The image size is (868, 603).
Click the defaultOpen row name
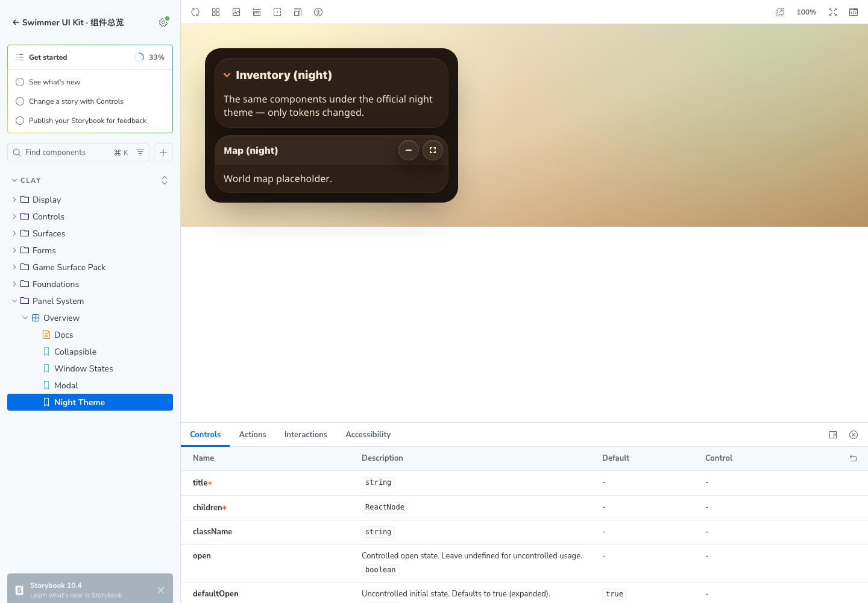click(216, 594)
